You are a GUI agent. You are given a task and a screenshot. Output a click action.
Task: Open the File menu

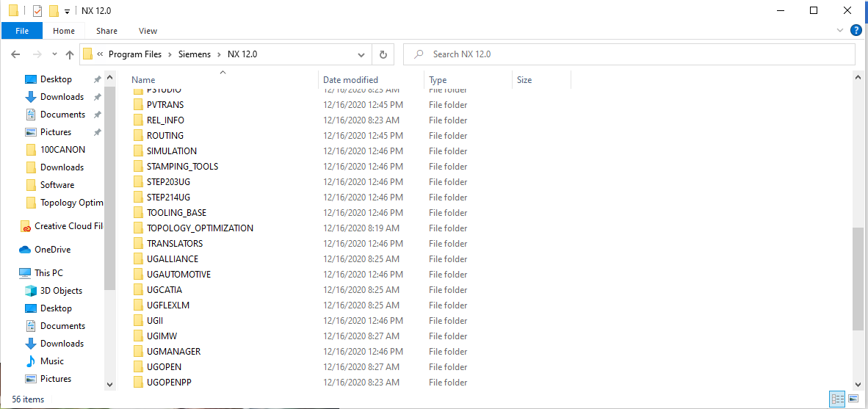22,31
